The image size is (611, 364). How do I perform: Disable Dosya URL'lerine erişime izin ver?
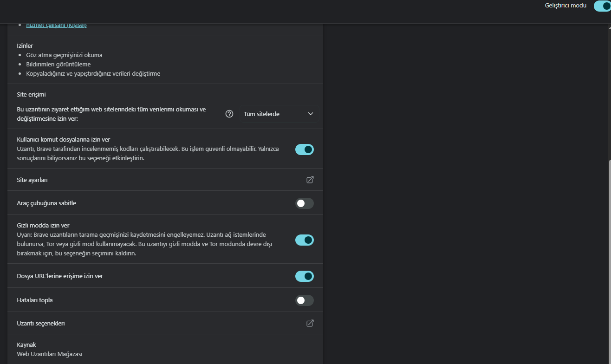305,276
